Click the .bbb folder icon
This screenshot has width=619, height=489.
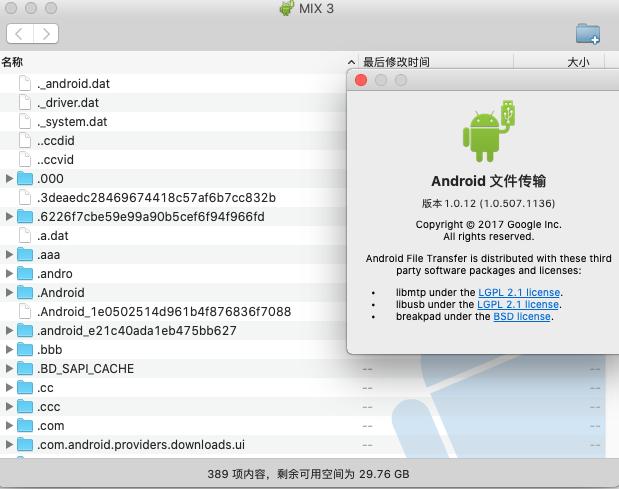click(25, 349)
